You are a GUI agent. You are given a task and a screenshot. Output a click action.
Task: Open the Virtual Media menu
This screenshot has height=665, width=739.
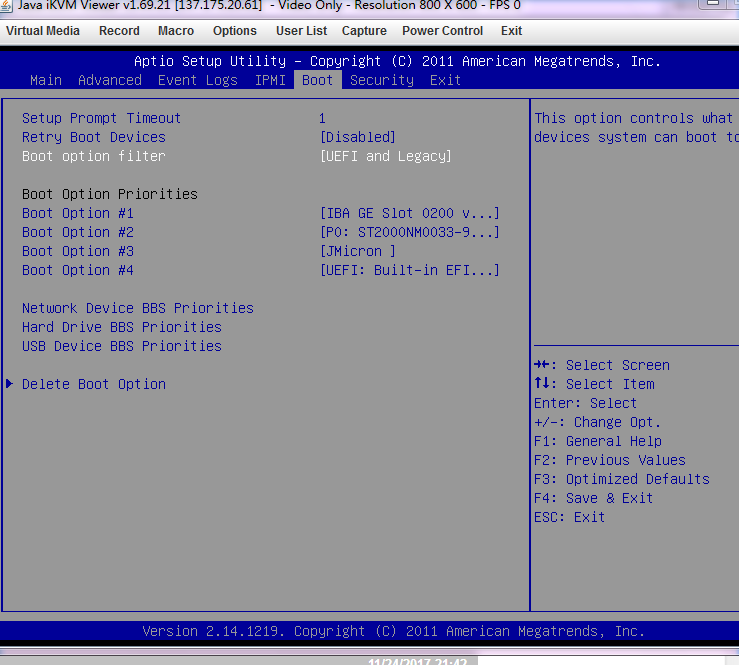tap(43, 31)
